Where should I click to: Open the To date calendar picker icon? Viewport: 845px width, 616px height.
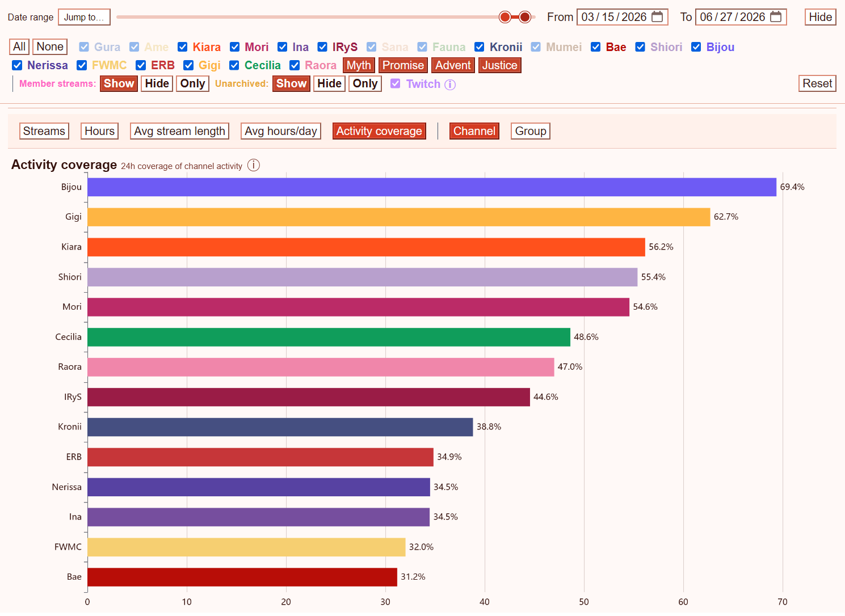[776, 17]
